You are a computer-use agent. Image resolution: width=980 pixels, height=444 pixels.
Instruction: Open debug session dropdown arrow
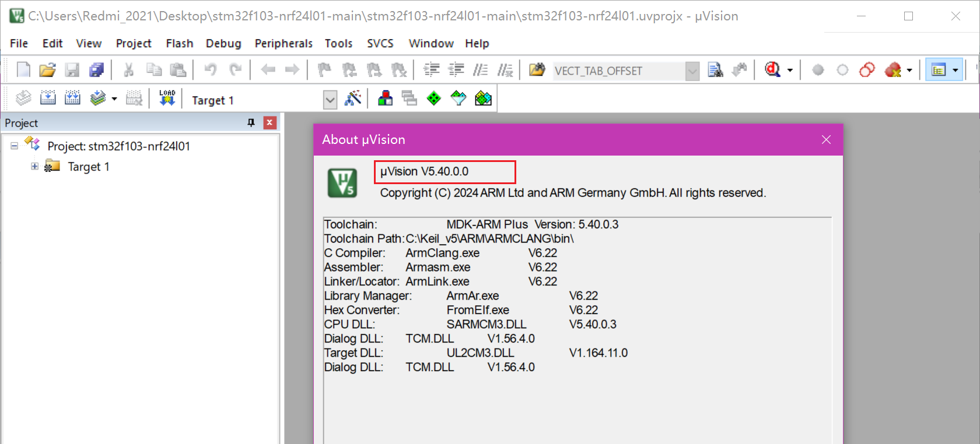coord(790,71)
